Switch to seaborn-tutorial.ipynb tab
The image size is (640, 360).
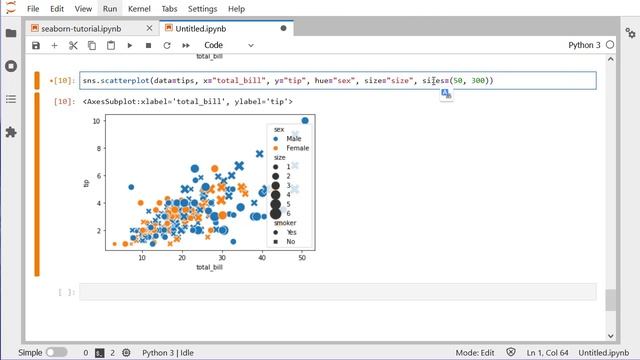(92, 28)
